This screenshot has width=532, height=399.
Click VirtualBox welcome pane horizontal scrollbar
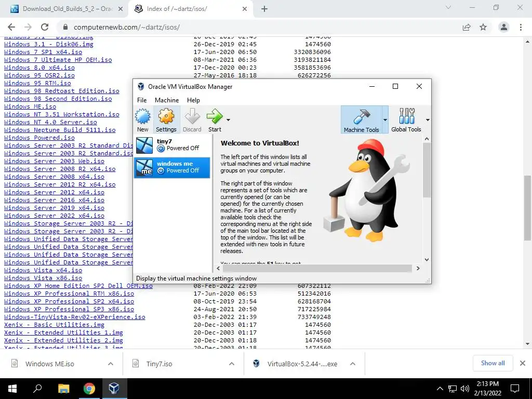[317, 269]
